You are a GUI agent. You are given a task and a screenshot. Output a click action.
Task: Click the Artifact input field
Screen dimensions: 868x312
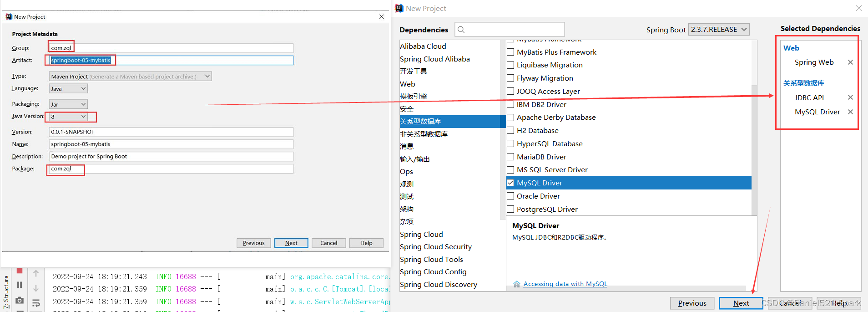tap(171, 60)
